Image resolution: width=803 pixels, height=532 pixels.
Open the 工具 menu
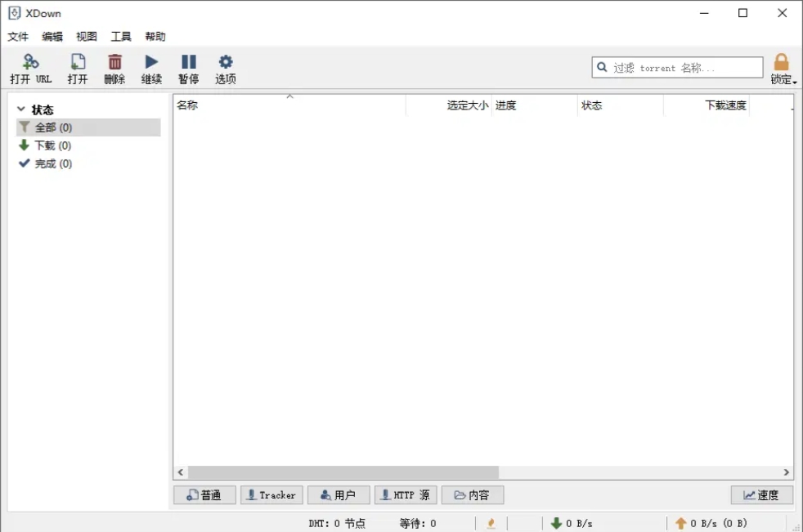[121, 36]
